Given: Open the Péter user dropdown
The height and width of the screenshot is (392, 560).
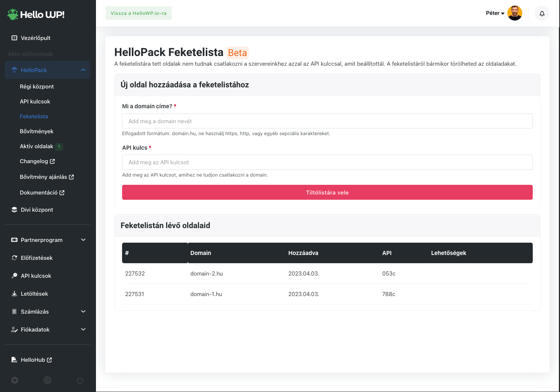Looking at the screenshot, I should coord(495,13).
